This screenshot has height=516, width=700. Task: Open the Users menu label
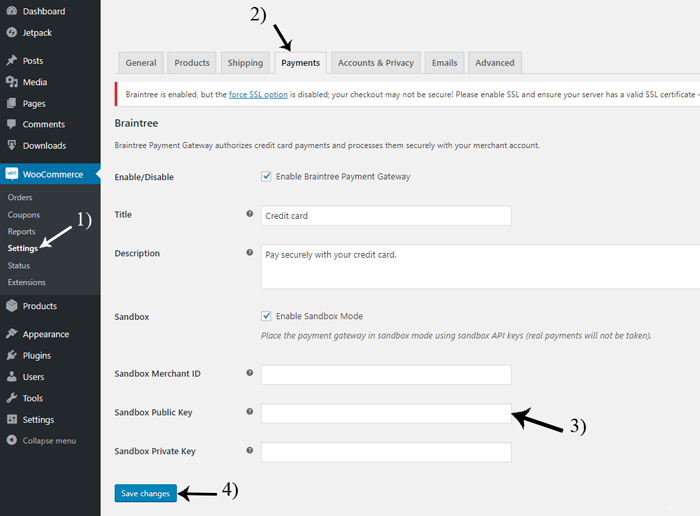[33, 377]
